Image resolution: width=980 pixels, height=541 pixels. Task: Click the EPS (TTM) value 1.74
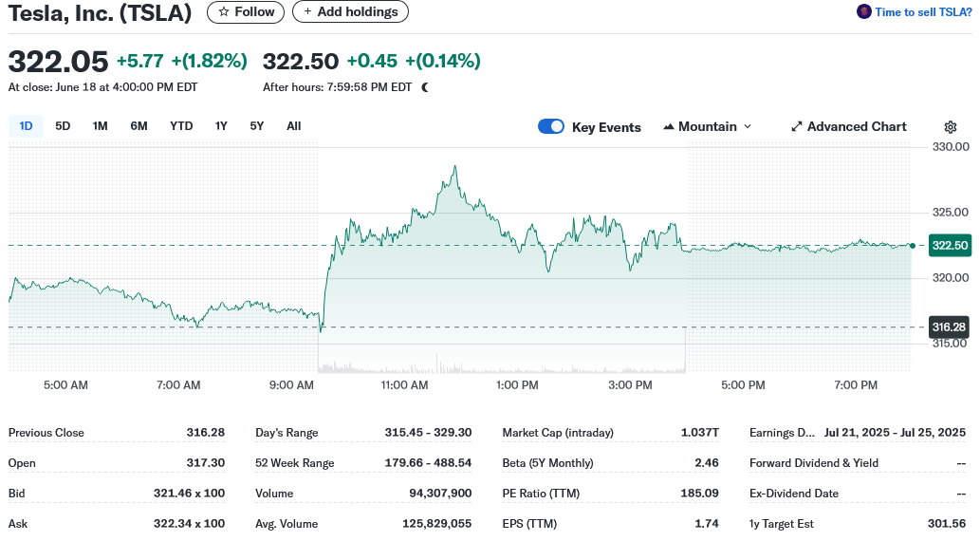[x=707, y=524]
